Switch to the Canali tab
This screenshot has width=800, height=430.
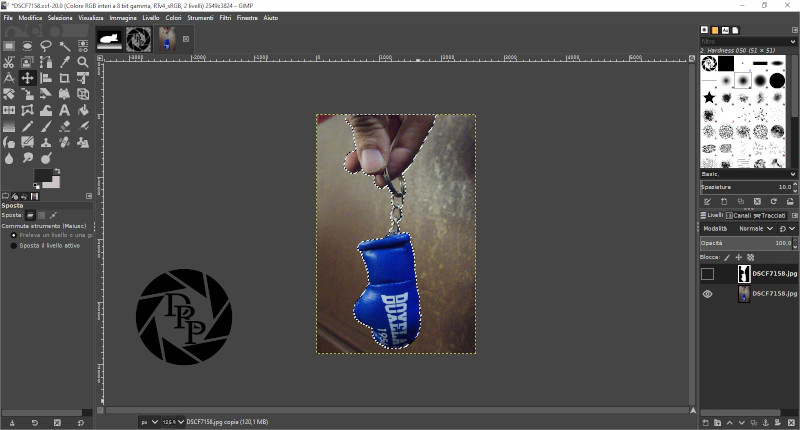741,215
